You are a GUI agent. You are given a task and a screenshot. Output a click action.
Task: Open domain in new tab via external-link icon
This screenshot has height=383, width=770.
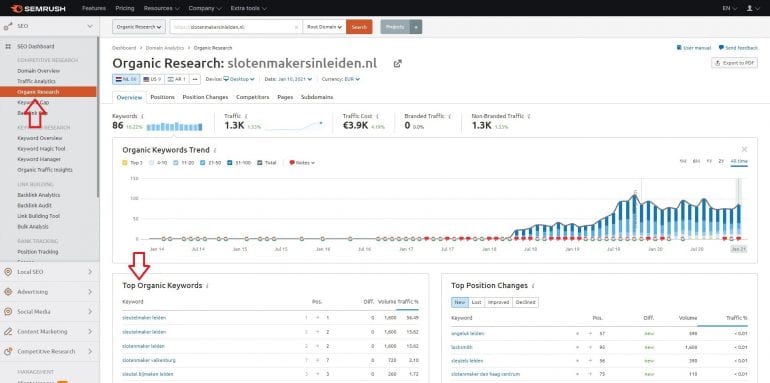coord(398,64)
